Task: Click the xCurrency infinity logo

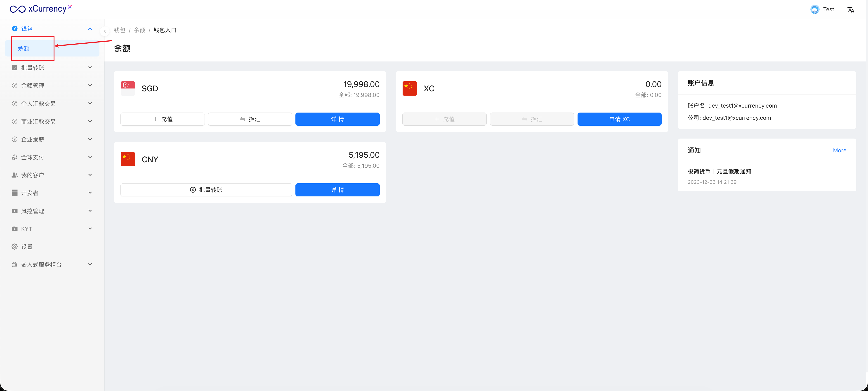Action: [18, 9]
